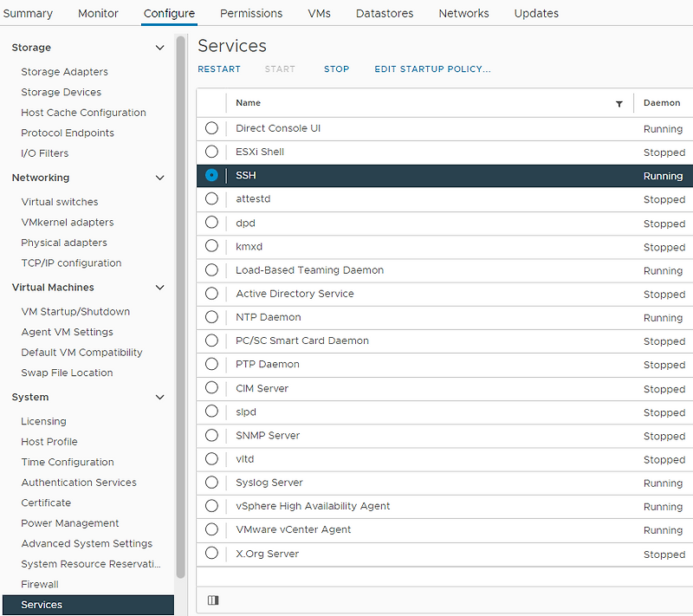Open Protocol Endpoints in the sidebar
Viewport: 693px width, 616px height.
pyautogui.click(x=68, y=133)
